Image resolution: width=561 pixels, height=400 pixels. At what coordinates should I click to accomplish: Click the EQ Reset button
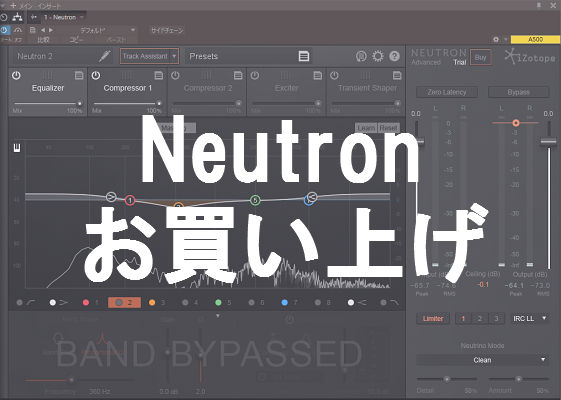pyautogui.click(x=389, y=128)
